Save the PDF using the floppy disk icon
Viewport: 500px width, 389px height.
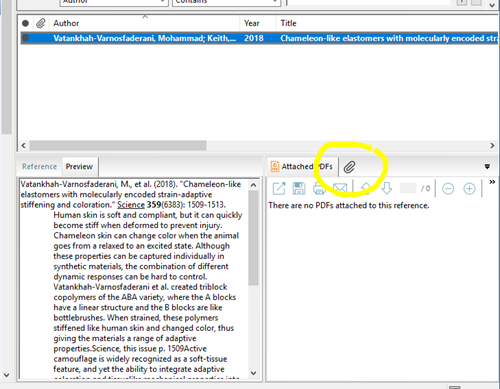click(299, 188)
